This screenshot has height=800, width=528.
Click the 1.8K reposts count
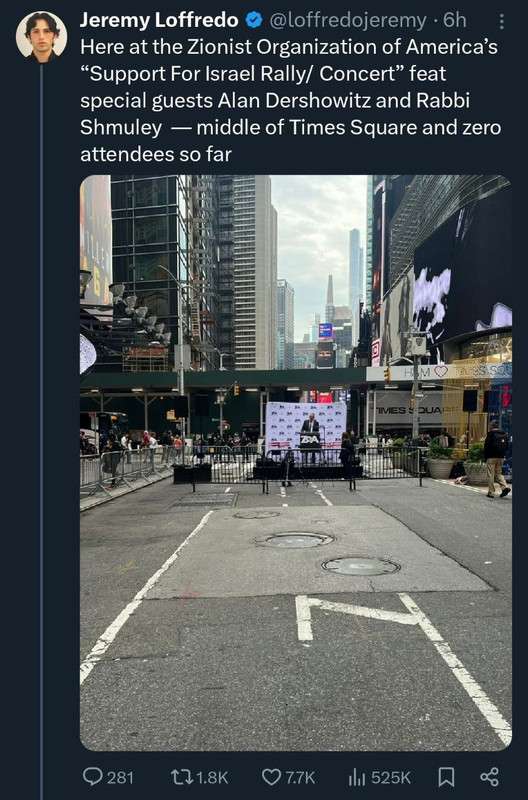212,777
